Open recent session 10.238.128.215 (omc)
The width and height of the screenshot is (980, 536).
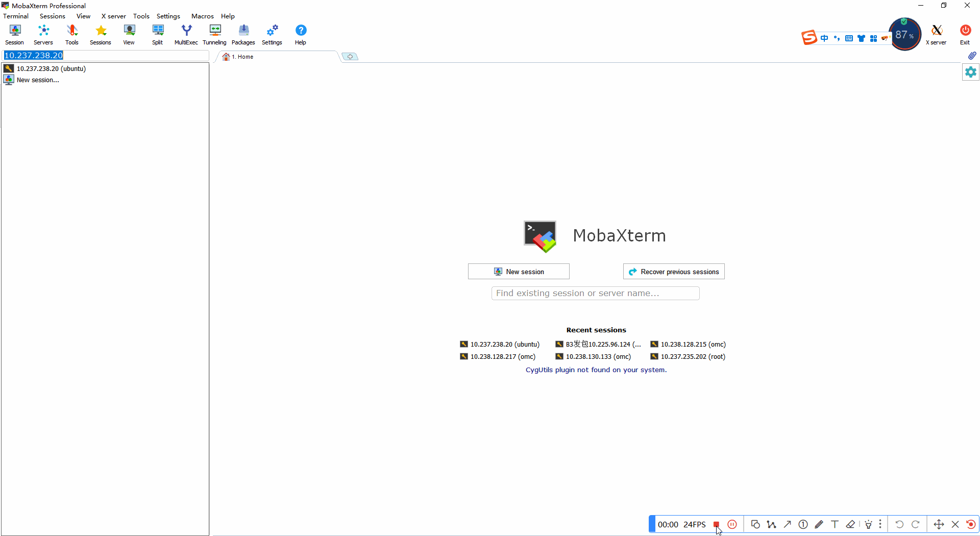pyautogui.click(x=688, y=345)
